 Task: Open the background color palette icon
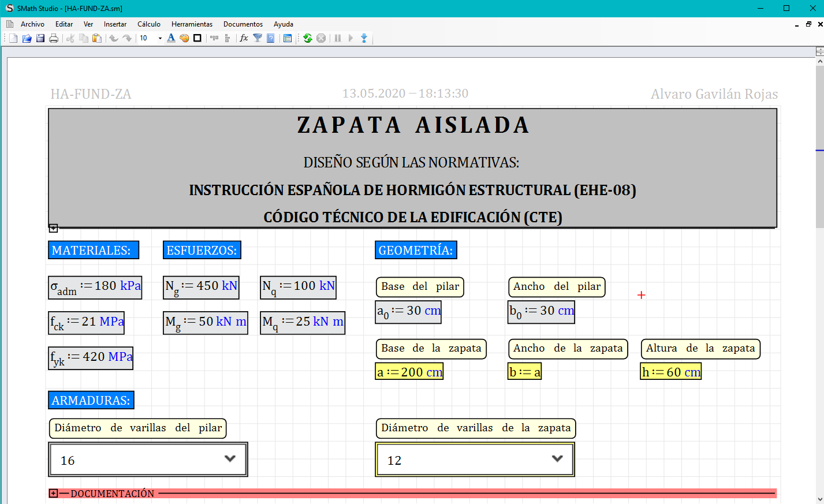184,38
